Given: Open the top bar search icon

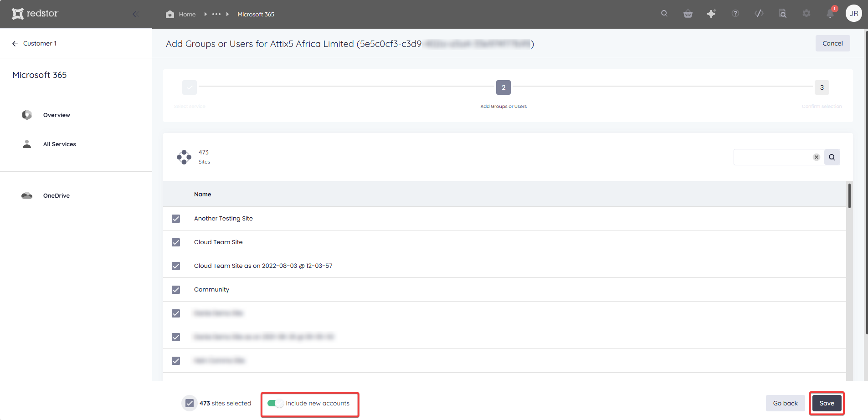Looking at the screenshot, I should (x=664, y=14).
